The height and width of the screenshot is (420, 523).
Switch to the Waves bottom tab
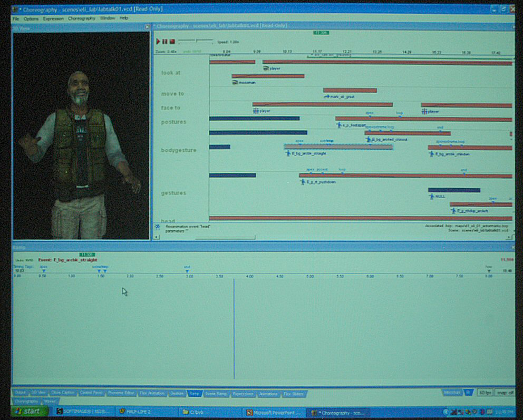(50, 402)
